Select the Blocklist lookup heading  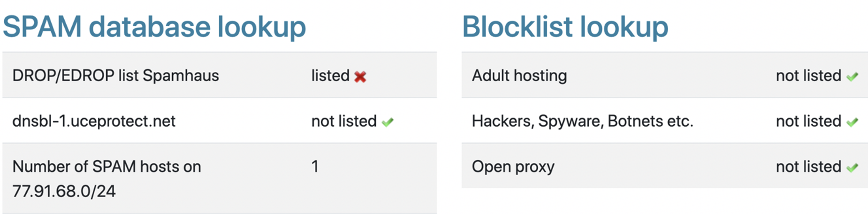coord(565,27)
